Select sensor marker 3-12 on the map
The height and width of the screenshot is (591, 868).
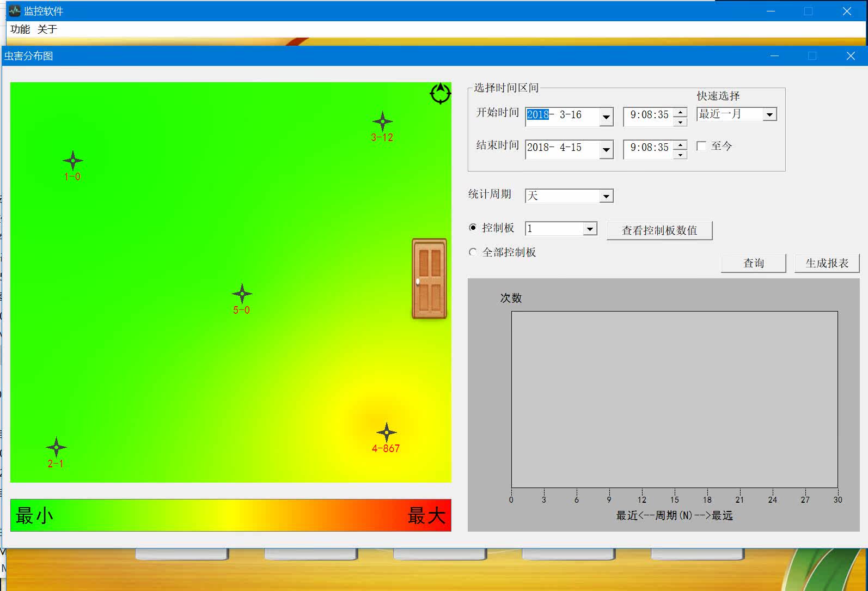tap(382, 121)
